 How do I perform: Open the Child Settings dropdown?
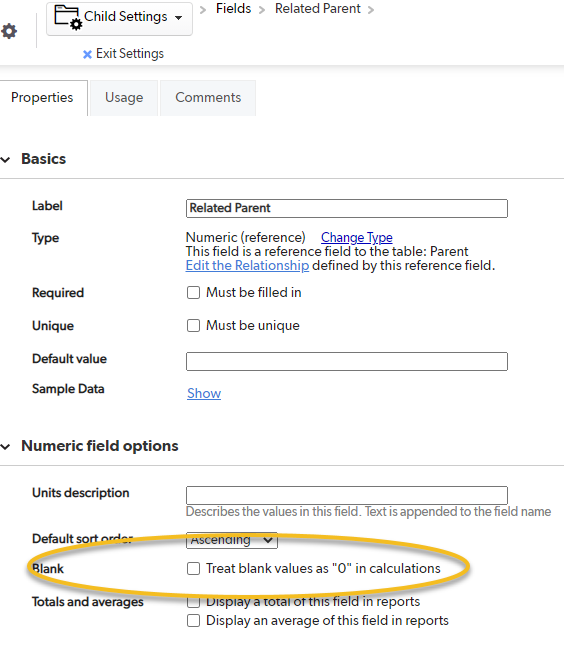(119, 18)
